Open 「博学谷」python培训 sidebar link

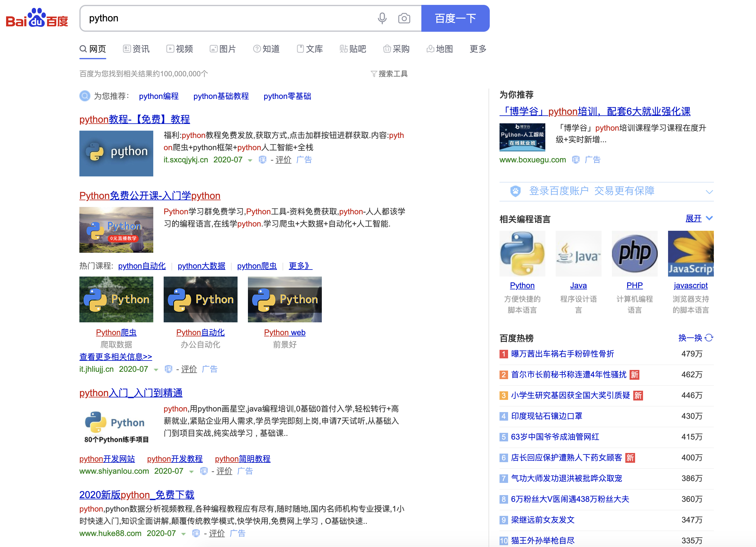click(595, 111)
